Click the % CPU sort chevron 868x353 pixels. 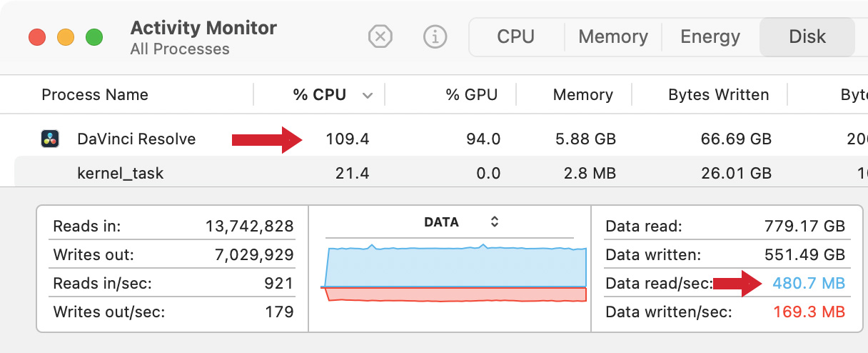click(x=368, y=95)
